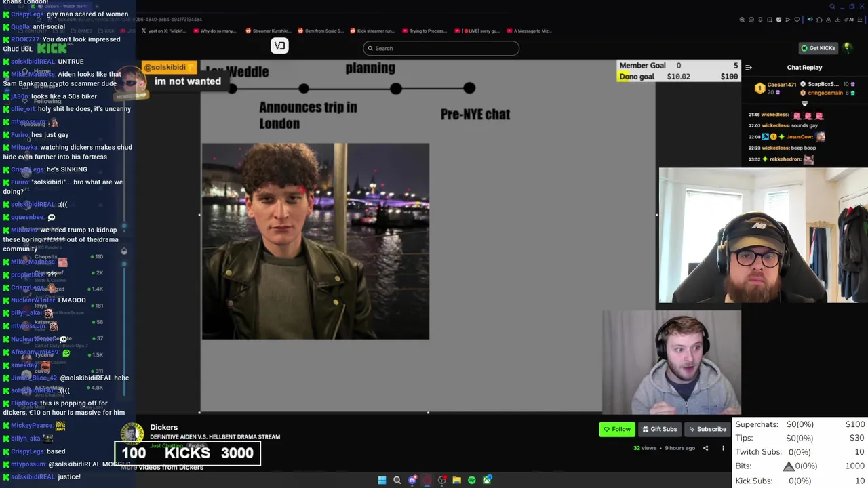Open the Xbox app from the taskbar
This screenshot has width=868, height=488.
[x=487, y=480]
